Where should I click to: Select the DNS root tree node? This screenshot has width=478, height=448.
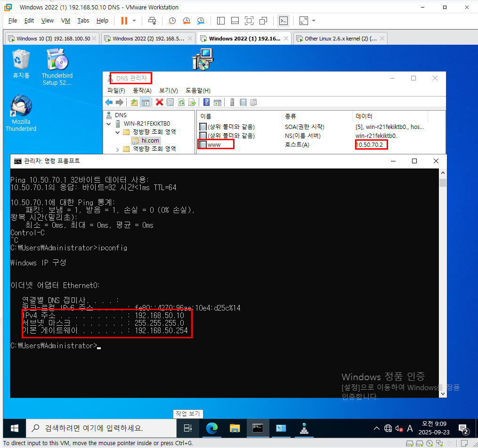(121, 115)
